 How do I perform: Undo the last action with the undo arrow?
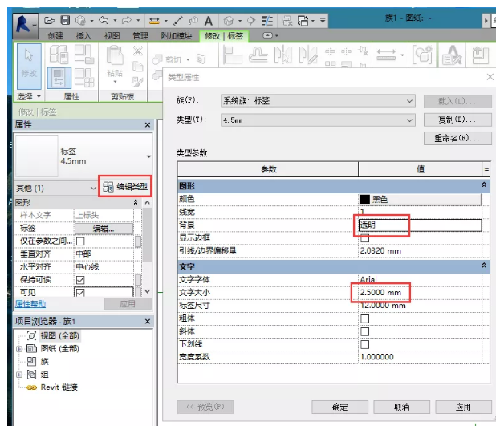(x=104, y=21)
